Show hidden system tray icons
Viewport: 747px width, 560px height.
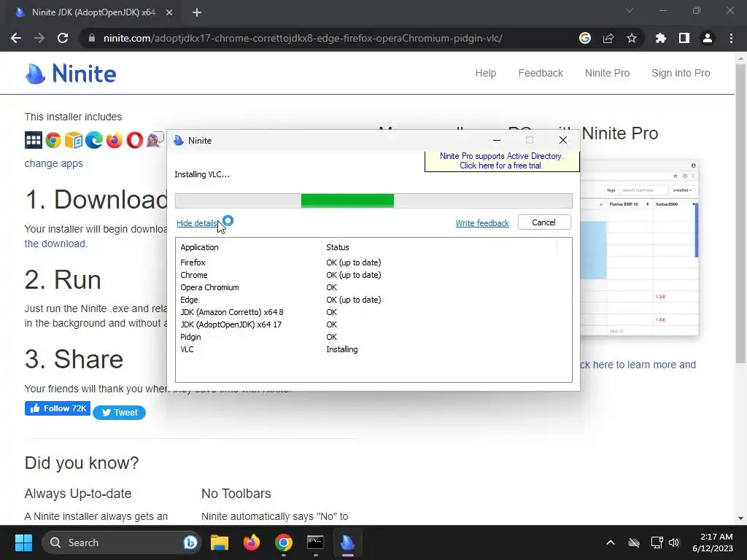click(x=611, y=542)
